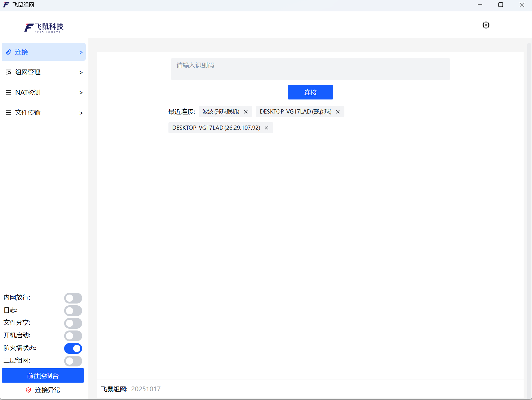This screenshot has width=532, height=400.
Task: Click the red shield icon by 连接异常
Action: tap(28, 390)
